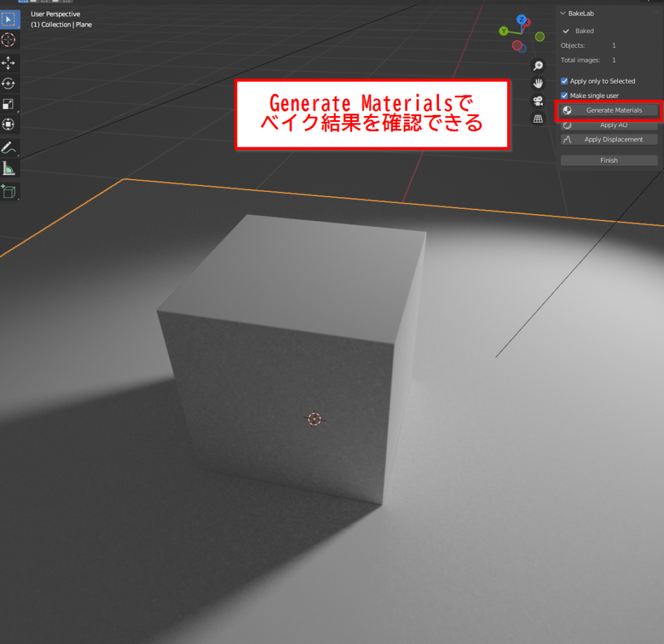Select the 3D Cursor tool

coord(9,40)
